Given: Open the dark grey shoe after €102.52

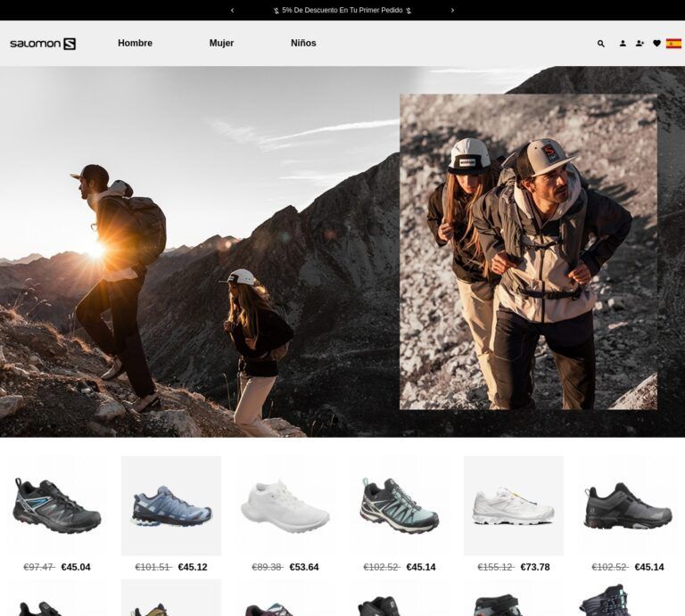Looking at the screenshot, I should pyautogui.click(x=628, y=506).
